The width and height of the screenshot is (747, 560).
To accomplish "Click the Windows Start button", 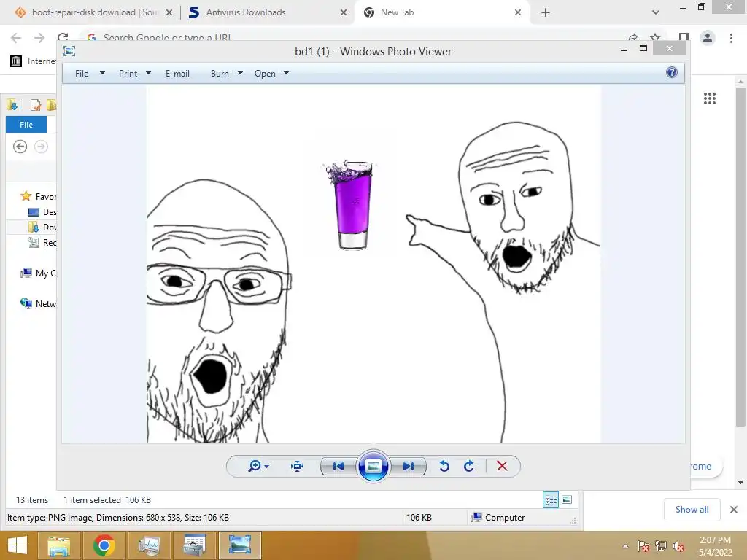I will [18, 545].
